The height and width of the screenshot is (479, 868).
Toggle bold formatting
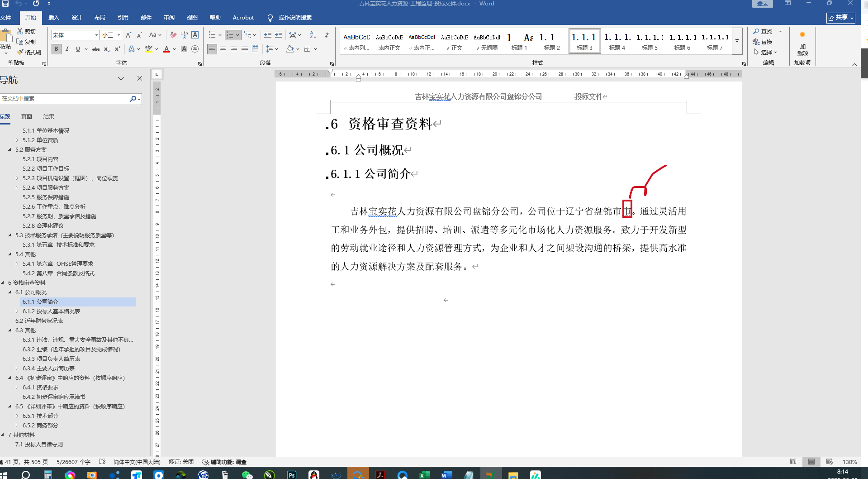pyautogui.click(x=57, y=49)
